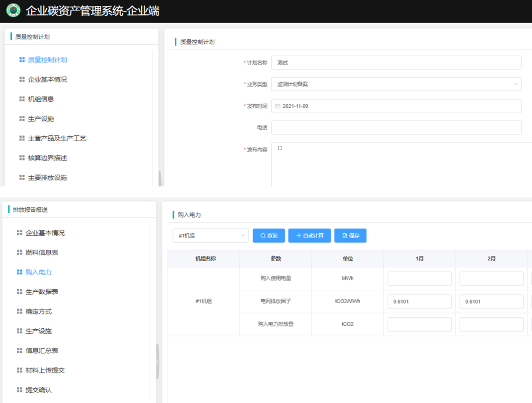
Task: Click the lower sidebar scrollbar handle
Action: (x=158, y=362)
